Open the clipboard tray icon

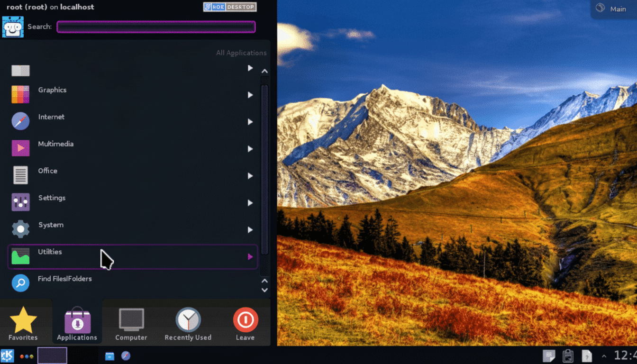[567, 355]
